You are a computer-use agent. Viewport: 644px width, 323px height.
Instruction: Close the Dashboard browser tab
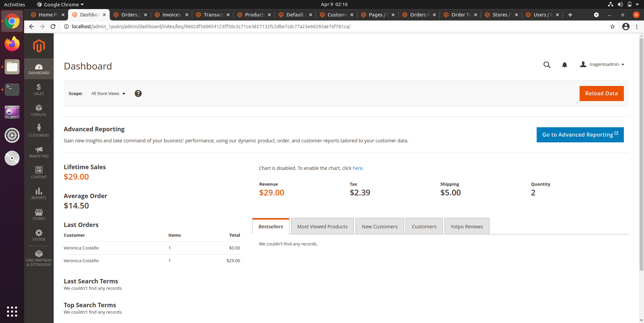point(104,15)
